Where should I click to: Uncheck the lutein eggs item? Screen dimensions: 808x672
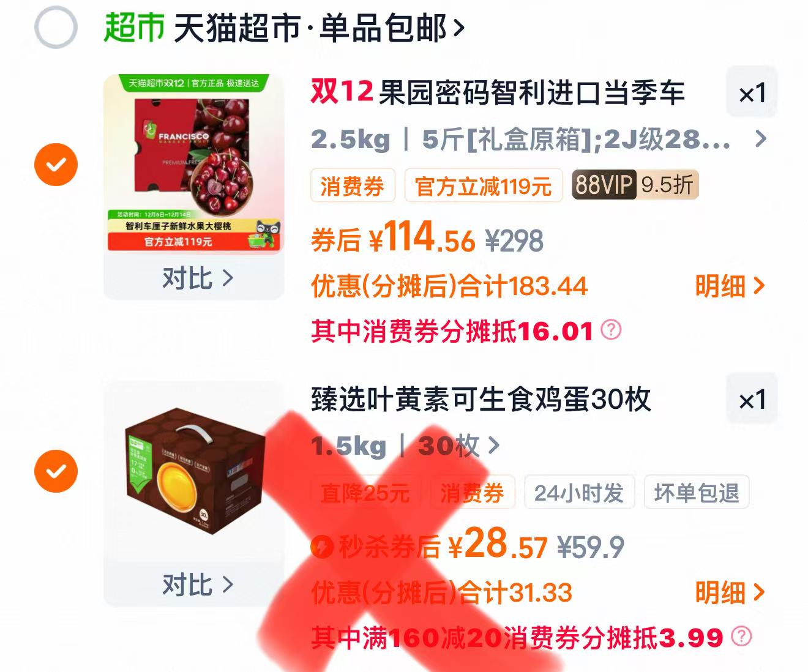[56, 471]
